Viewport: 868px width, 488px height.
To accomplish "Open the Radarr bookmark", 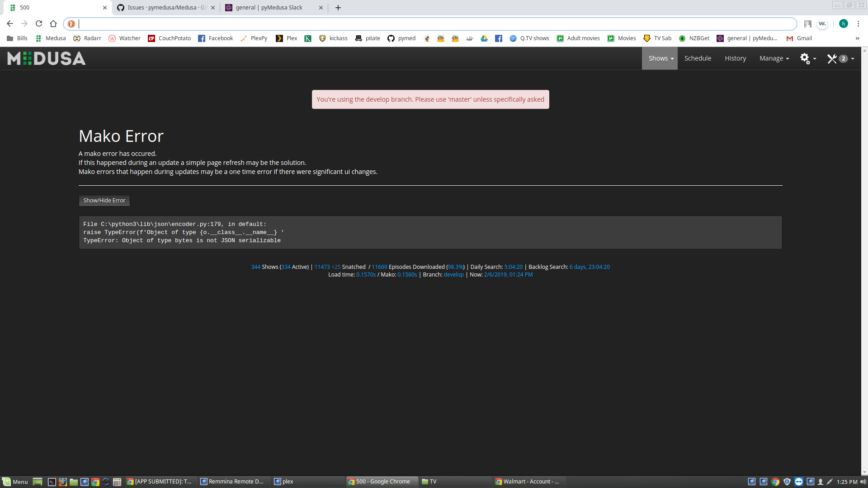I will point(87,38).
